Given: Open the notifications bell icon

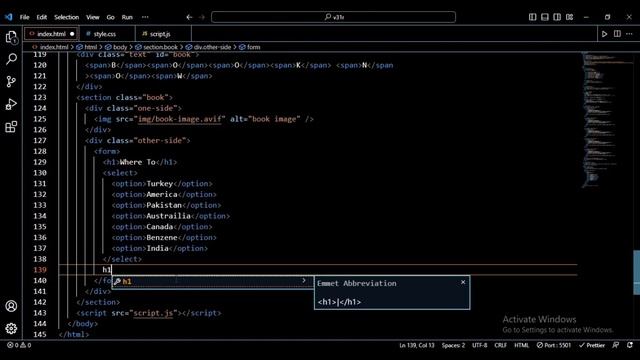Looking at the screenshot, I should tap(630, 345).
